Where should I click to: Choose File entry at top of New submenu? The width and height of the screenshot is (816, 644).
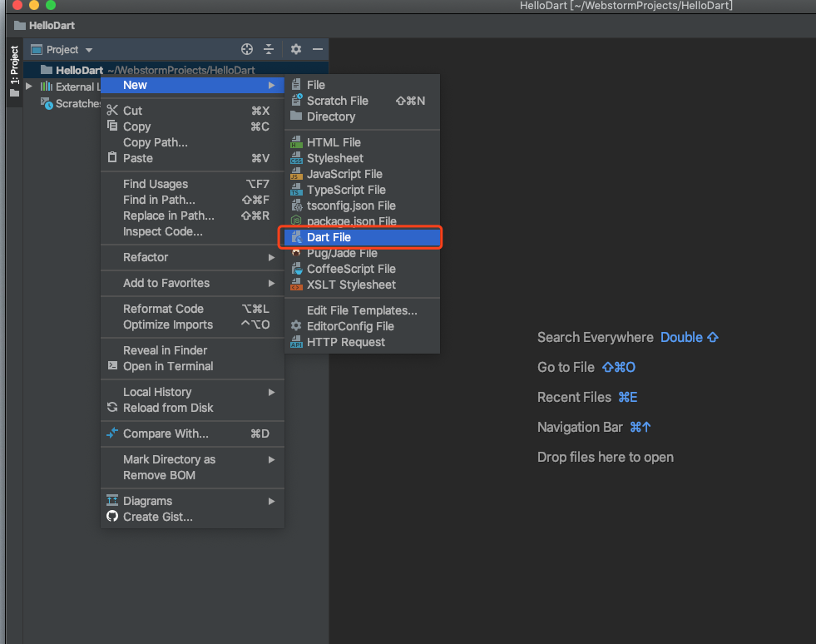tap(362, 85)
